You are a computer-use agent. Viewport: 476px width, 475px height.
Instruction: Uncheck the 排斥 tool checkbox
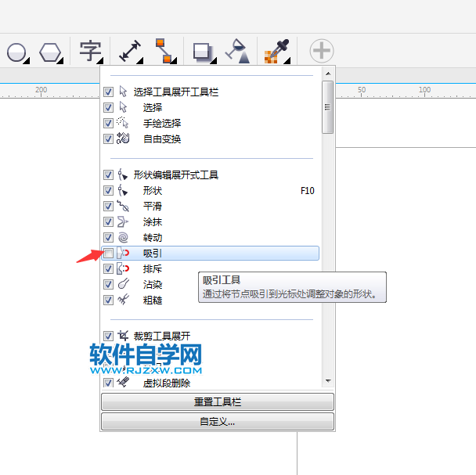[108, 268]
